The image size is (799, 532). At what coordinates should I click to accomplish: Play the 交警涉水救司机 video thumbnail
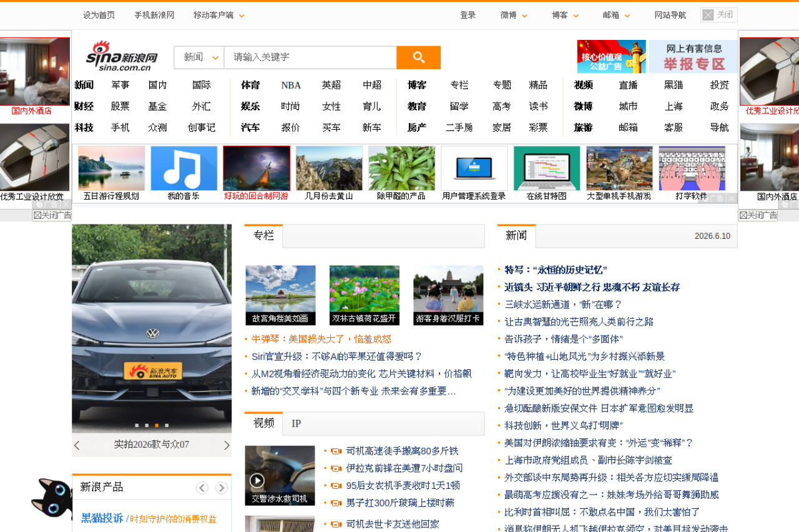pyautogui.click(x=280, y=475)
